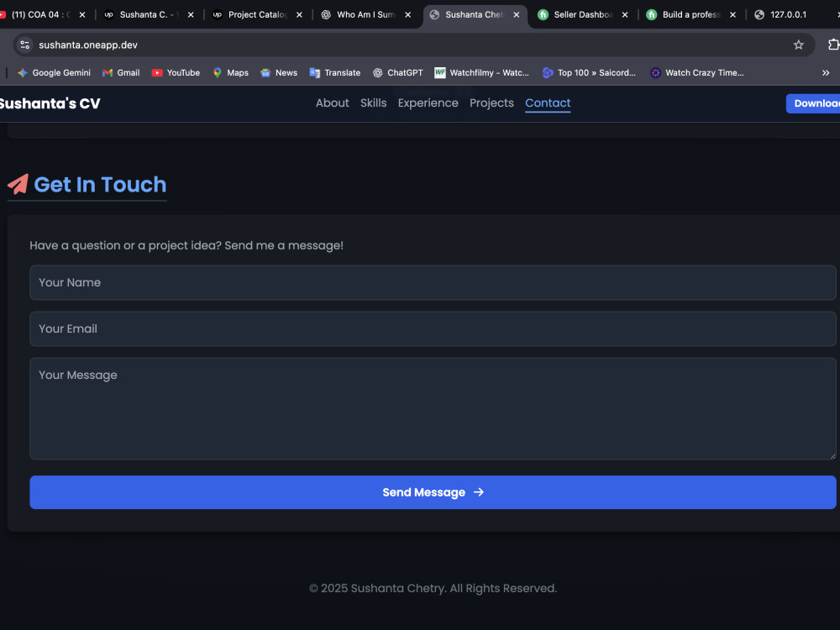Screen dimensions: 840x630
Task: Focus the Your Message text area
Action: click(433, 409)
